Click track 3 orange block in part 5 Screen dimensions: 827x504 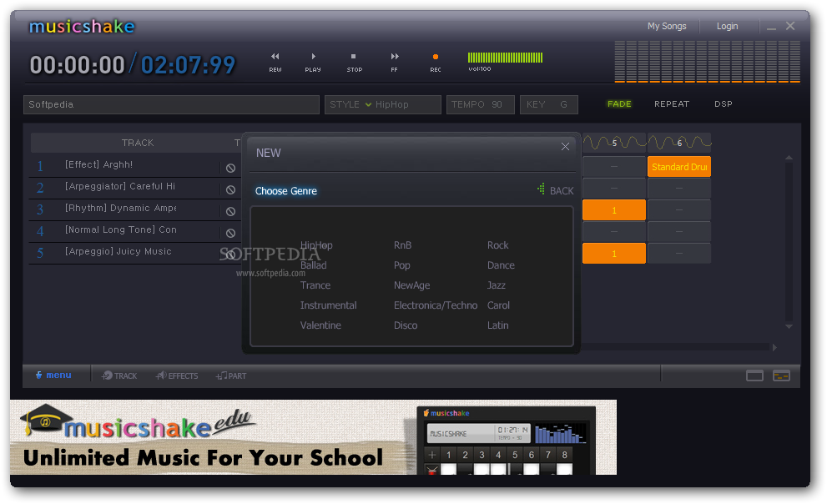pos(614,209)
